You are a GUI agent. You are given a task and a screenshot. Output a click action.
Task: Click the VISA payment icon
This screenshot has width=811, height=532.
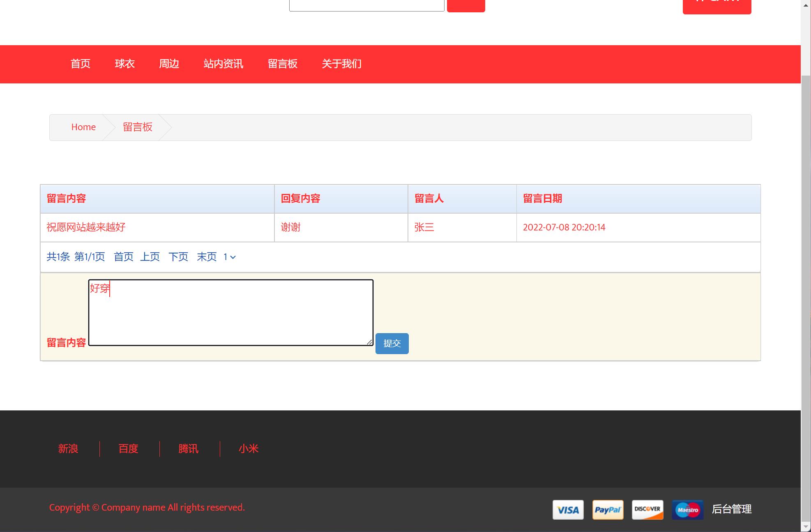point(568,510)
